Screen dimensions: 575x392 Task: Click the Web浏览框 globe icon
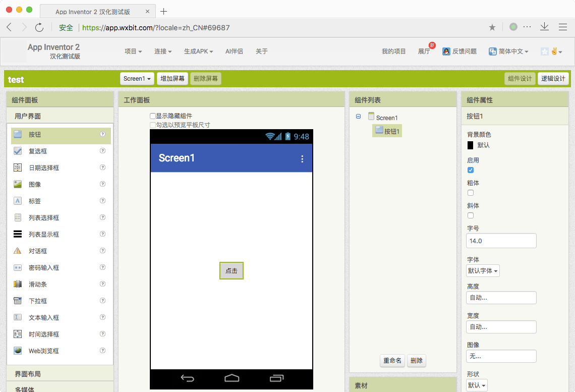[18, 351]
